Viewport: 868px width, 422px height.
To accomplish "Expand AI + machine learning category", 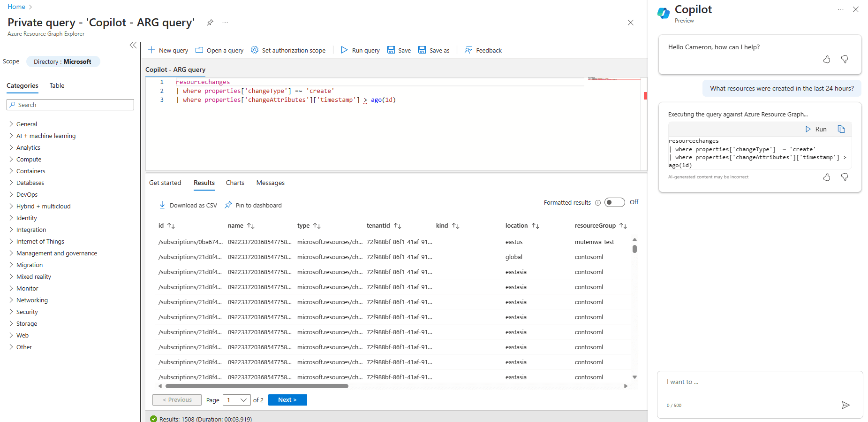I will 11,136.
